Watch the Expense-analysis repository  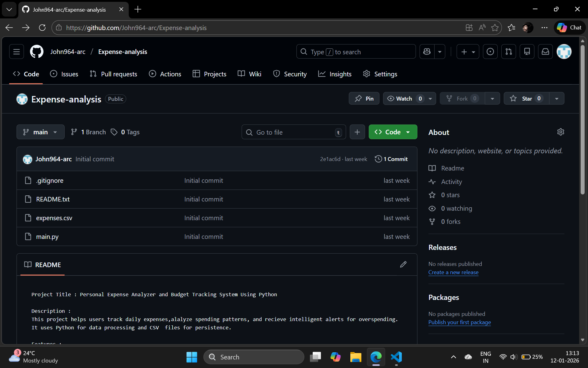tap(404, 98)
